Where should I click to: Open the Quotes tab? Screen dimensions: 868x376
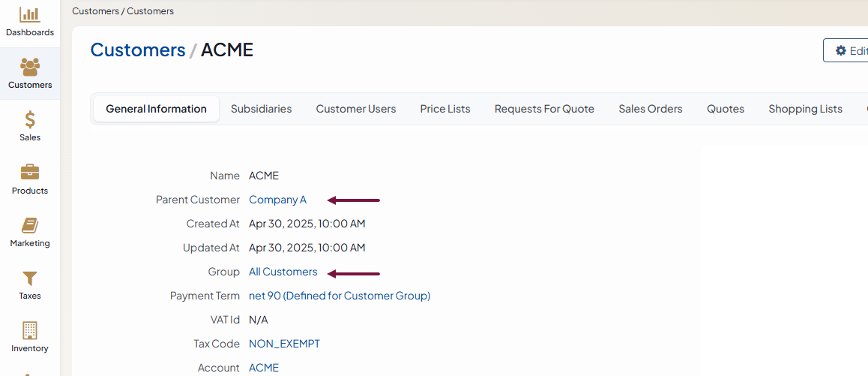[x=725, y=109]
